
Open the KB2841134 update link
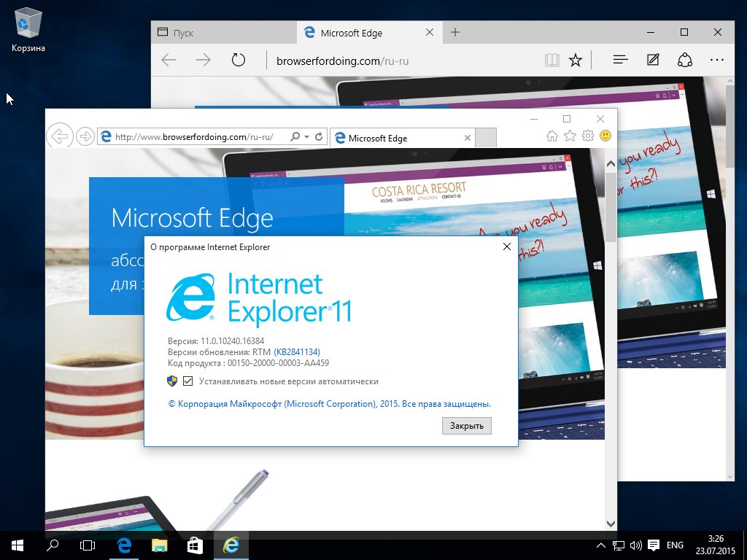pos(297,352)
